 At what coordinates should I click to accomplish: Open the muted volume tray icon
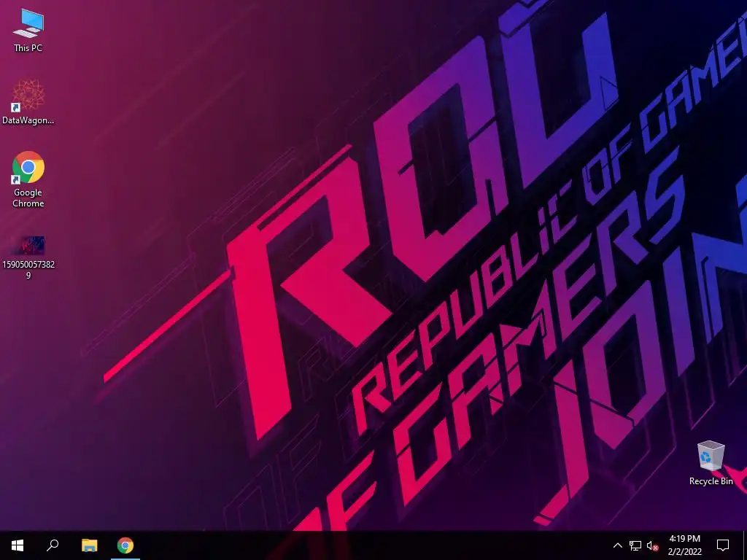[653, 545]
